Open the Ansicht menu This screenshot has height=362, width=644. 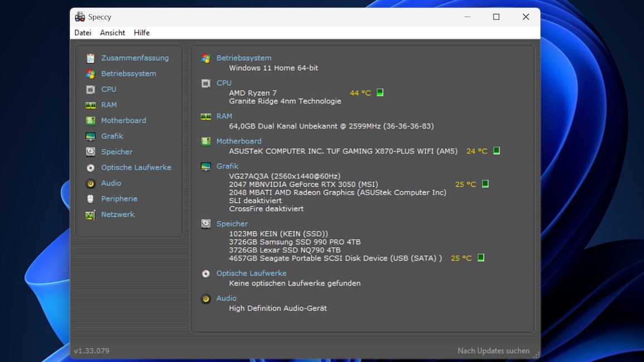pyautogui.click(x=113, y=33)
